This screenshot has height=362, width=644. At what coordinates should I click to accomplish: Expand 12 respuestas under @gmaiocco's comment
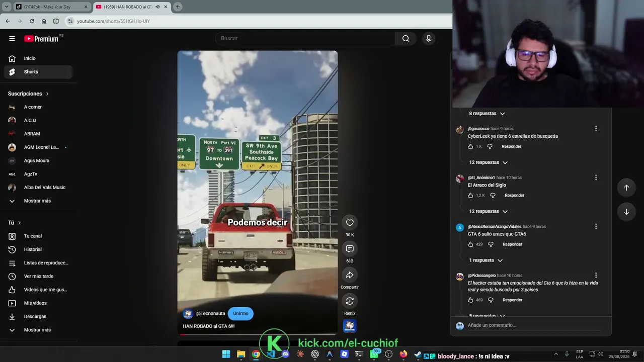pyautogui.click(x=488, y=162)
